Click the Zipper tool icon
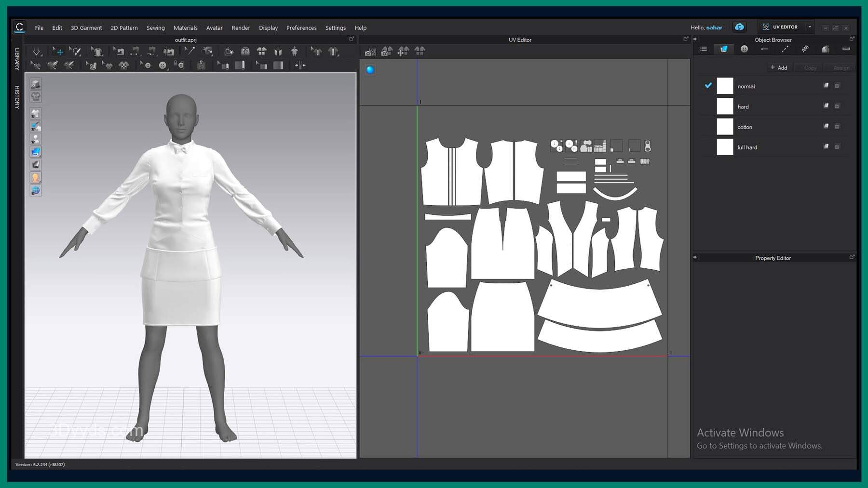Screen dimensions: 868x488 tap(201, 65)
